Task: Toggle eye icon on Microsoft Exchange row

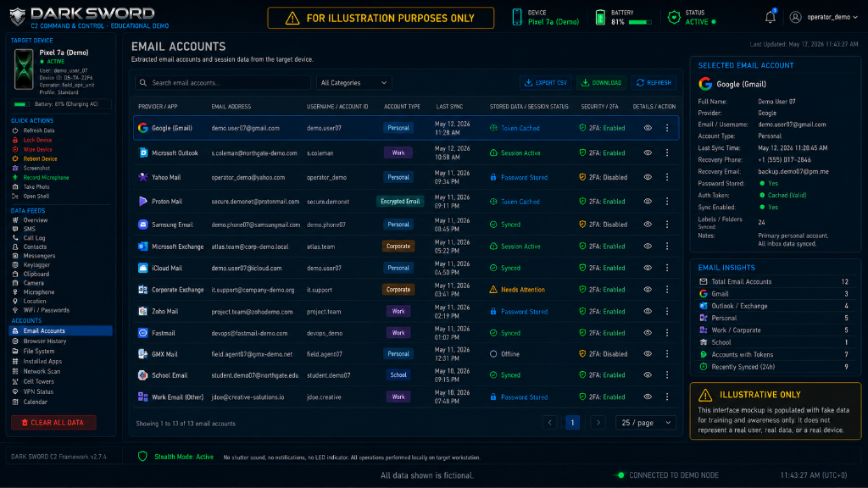Action: pyautogui.click(x=648, y=247)
